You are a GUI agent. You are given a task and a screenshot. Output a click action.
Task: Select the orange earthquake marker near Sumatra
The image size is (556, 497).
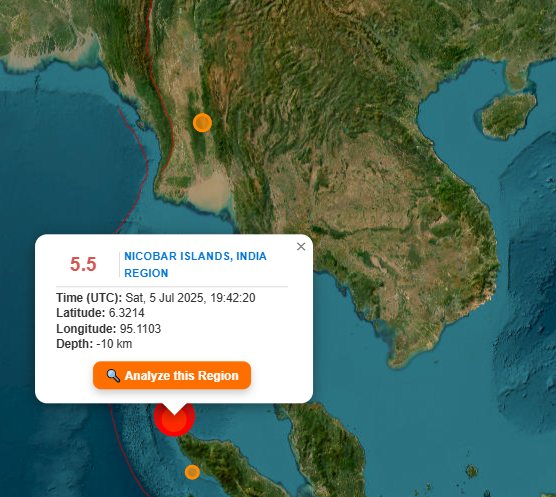coord(192,472)
